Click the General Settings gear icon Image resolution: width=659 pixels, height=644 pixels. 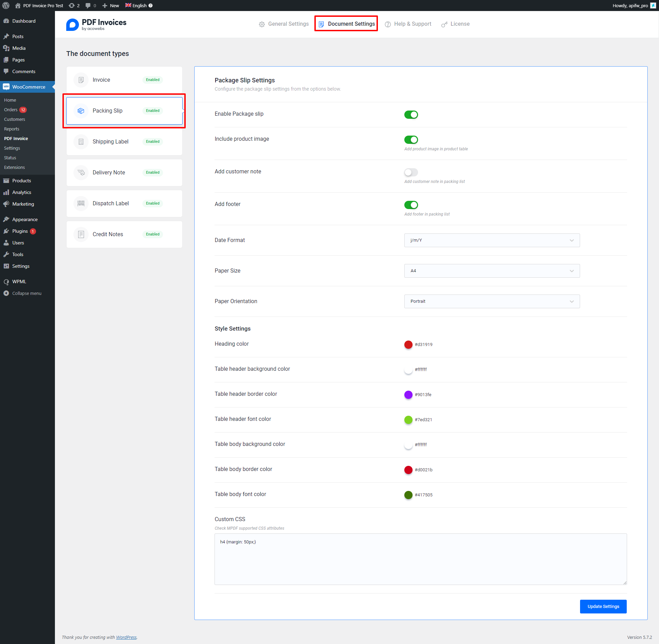coord(262,24)
